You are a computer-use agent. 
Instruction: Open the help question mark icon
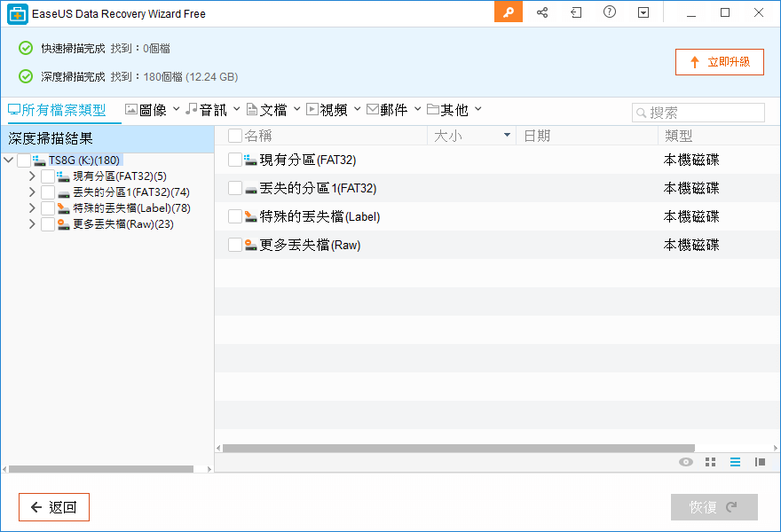pos(610,12)
